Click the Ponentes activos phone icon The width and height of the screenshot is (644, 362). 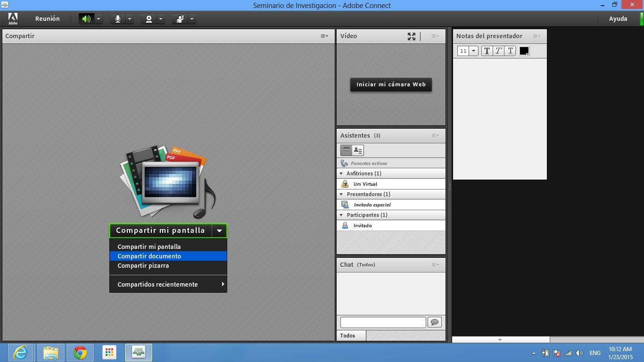(344, 163)
